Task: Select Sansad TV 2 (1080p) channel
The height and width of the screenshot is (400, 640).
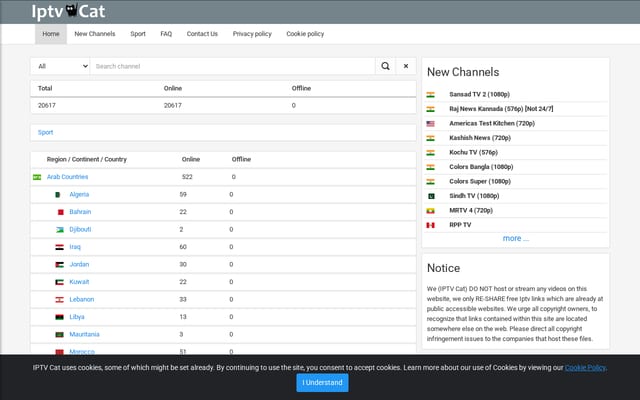Action: 480,95
